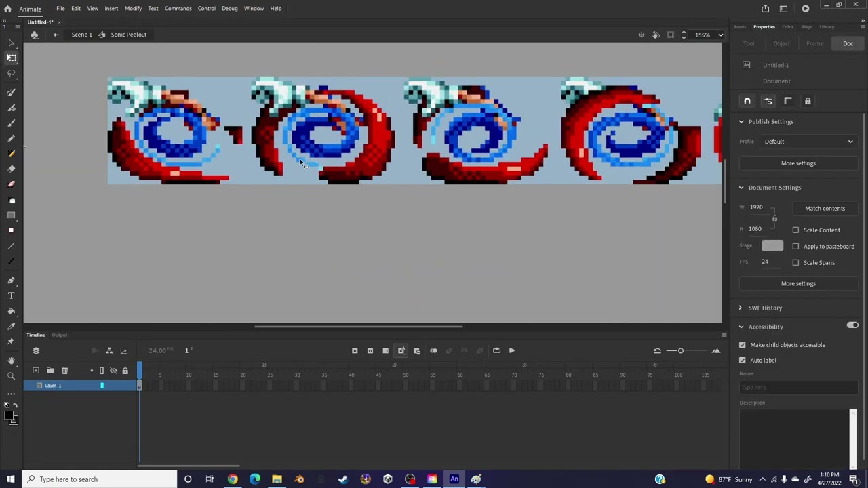The height and width of the screenshot is (488, 868).
Task: Toggle lock all layers icon
Action: pos(125,371)
